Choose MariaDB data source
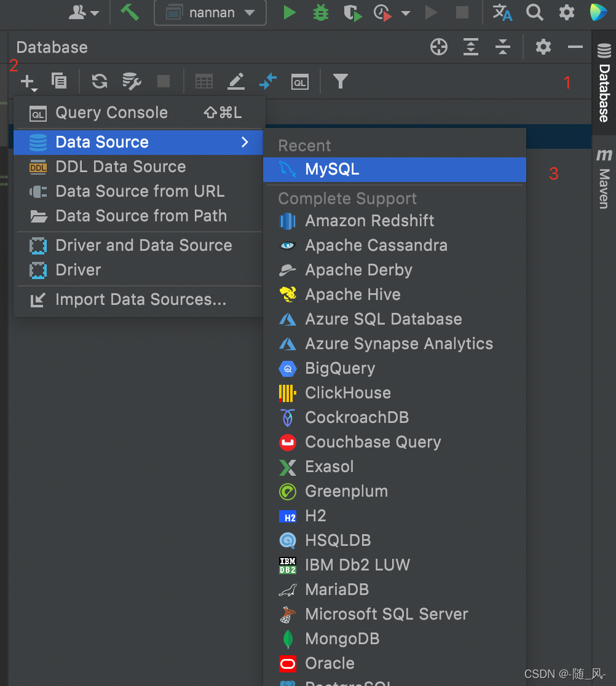Image resolution: width=616 pixels, height=686 pixels. (394, 589)
